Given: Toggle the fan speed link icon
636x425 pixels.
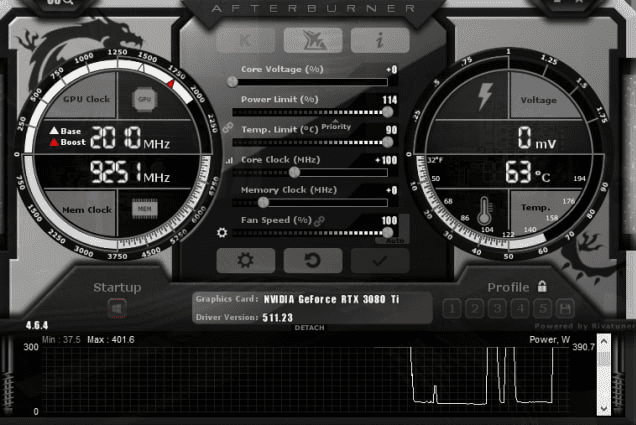Looking at the screenshot, I should tap(319, 221).
